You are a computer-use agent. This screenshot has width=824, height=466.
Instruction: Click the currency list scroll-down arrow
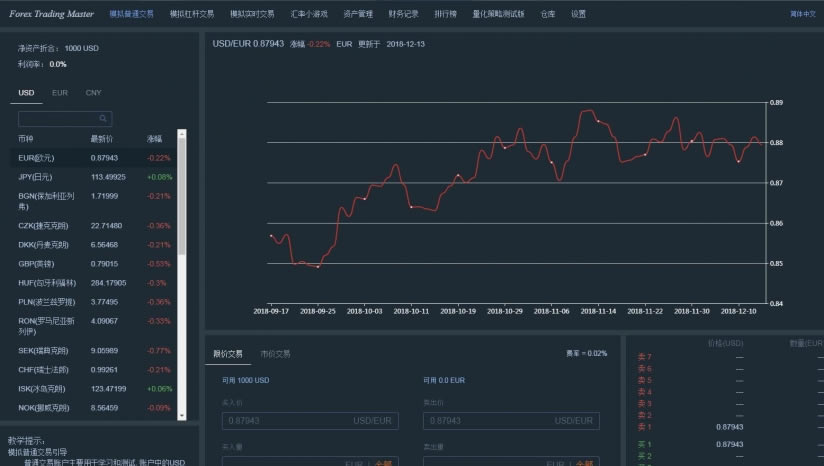182,416
